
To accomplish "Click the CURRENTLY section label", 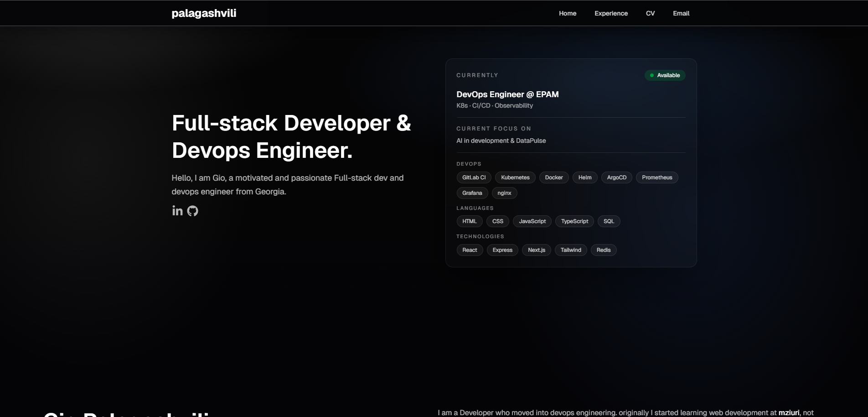I will click(477, 75).
